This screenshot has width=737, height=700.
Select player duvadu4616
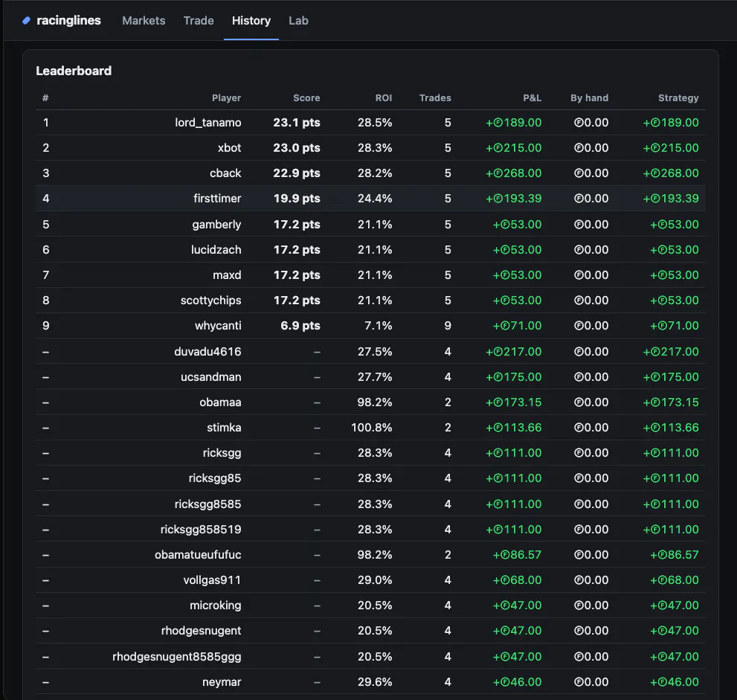(207, 352)
